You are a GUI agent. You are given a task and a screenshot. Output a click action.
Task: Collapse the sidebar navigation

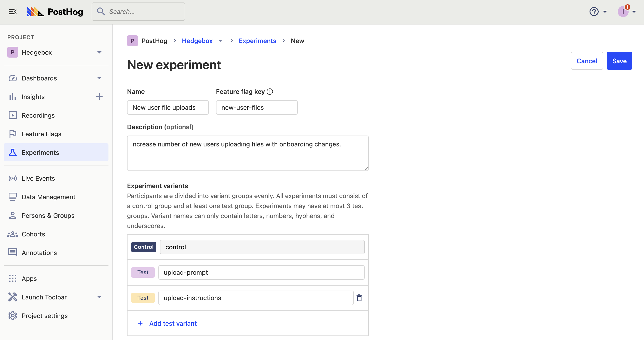point(12,12)
